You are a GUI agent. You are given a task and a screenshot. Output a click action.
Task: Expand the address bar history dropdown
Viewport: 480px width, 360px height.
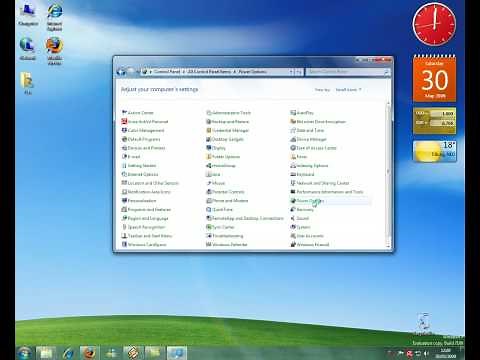[291, 71]
